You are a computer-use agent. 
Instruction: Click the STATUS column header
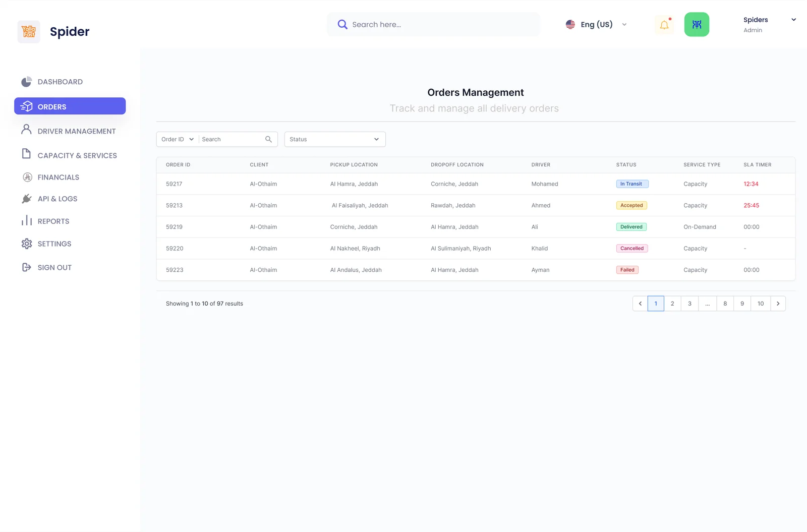pos(626,165)
